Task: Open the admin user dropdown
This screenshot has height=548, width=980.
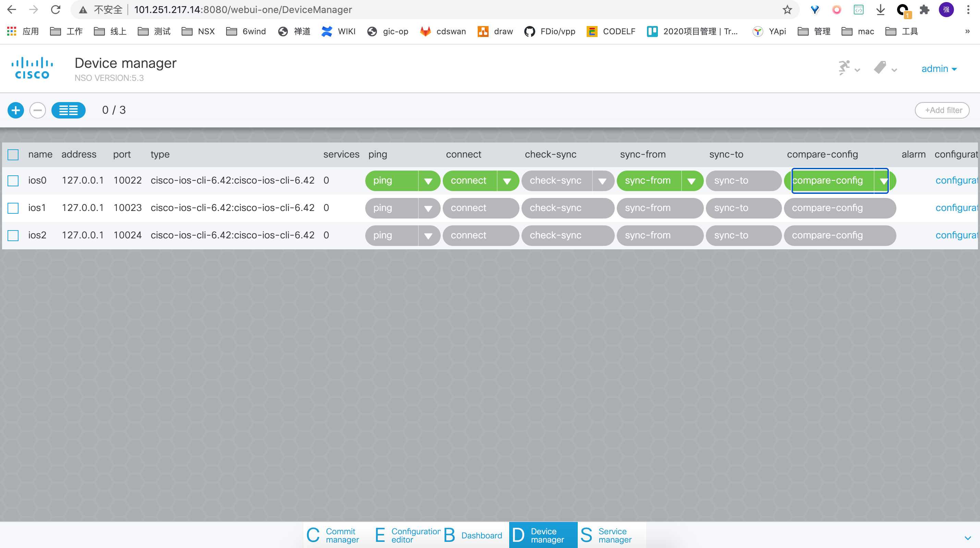Action: 939,68
